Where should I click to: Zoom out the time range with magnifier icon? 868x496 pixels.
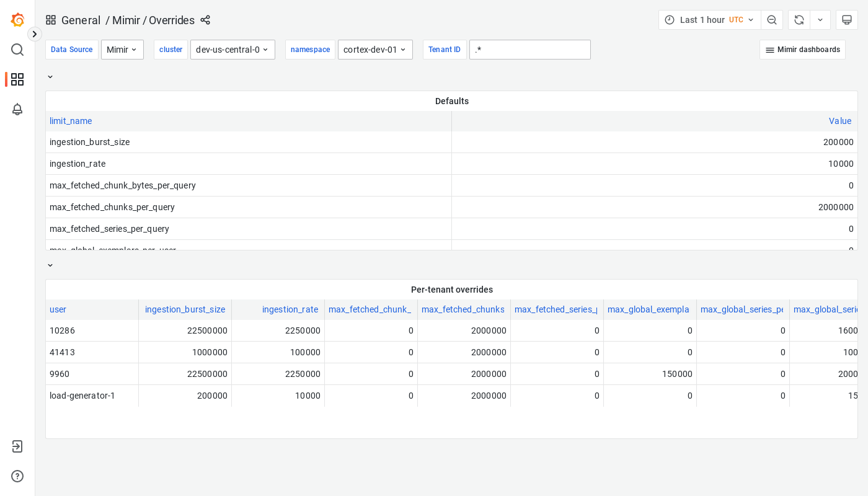(x=772, y=20)
